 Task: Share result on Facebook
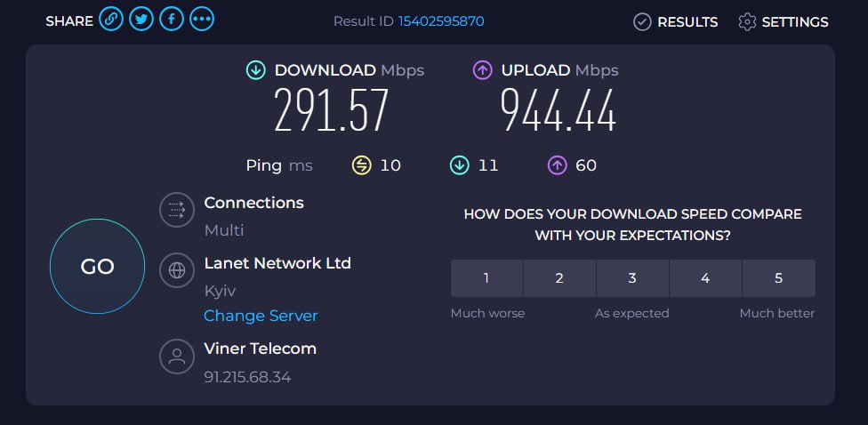pos(172,20)
